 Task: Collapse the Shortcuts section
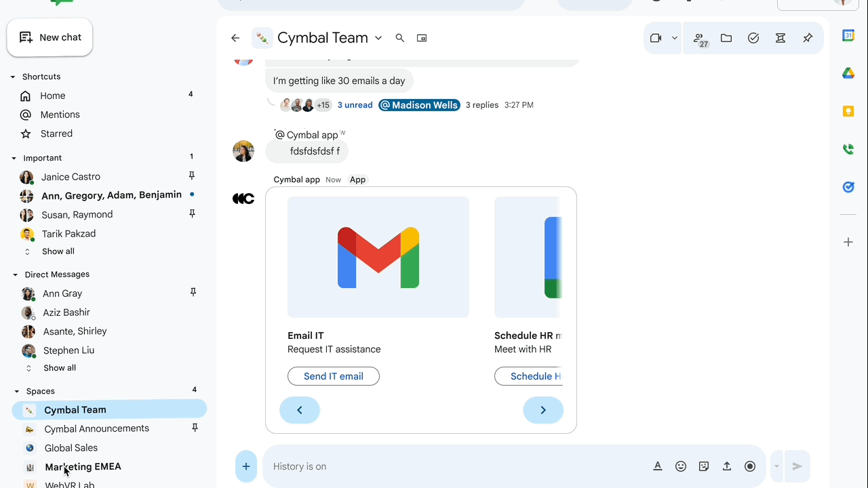click(13, 77)
